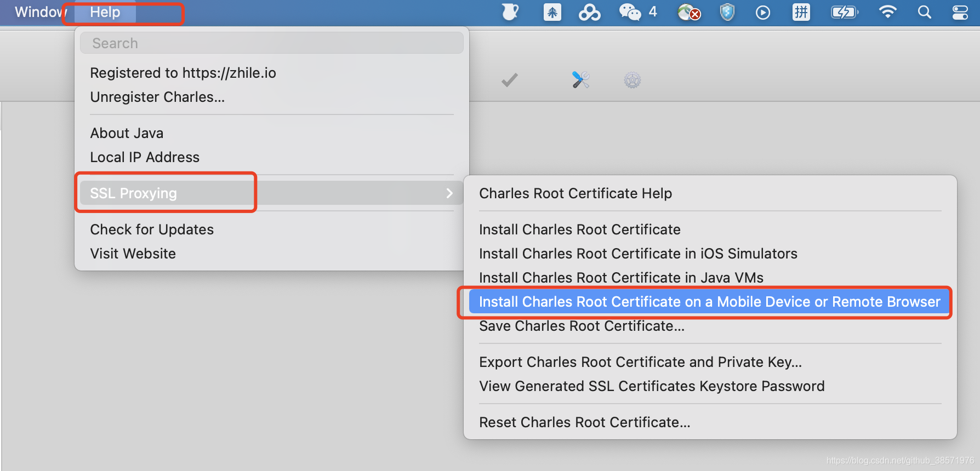Install certificate on Mobile Device or Remote Browser

pos(710,302)
